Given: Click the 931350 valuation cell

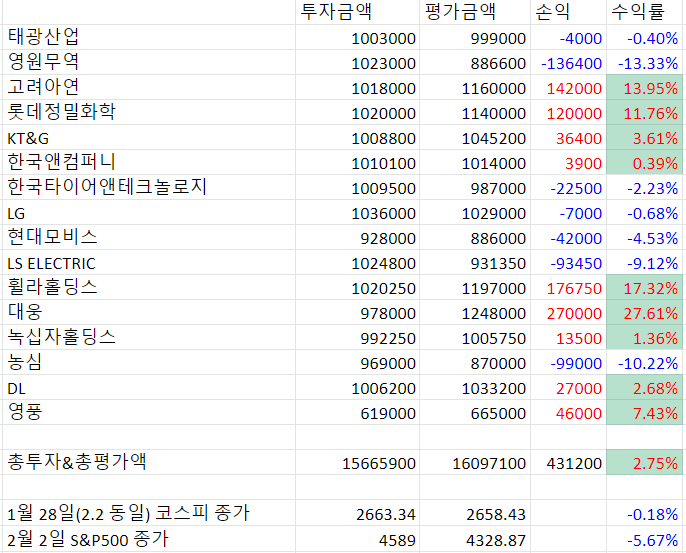Looking at the screenshot, I should tap(475, 262).
